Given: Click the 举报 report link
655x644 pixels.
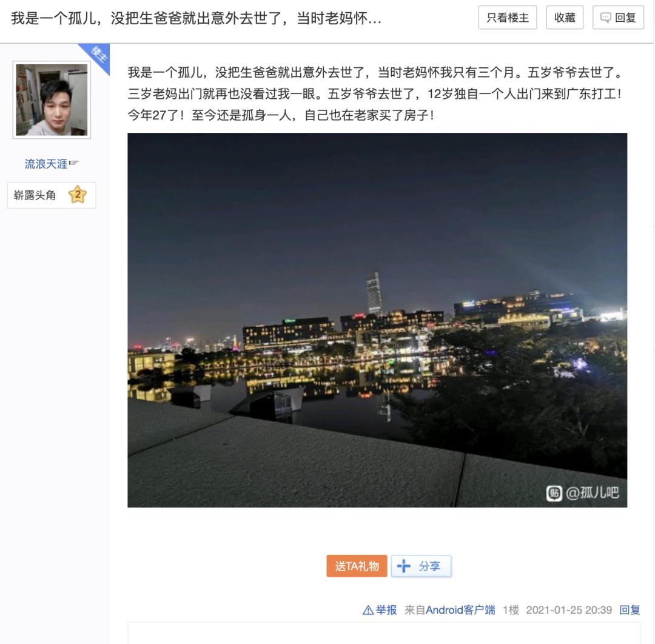Looking at the screenshot, I should 386,610.
